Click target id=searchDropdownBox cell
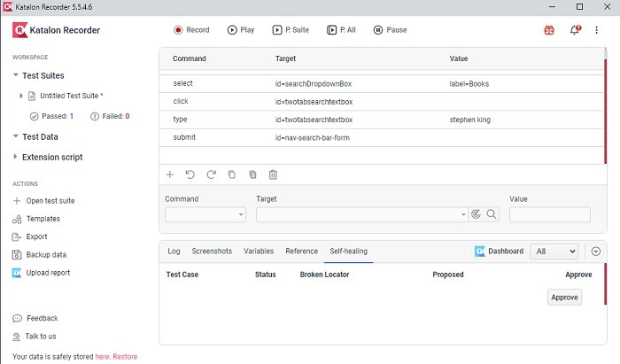 (314, 84)
